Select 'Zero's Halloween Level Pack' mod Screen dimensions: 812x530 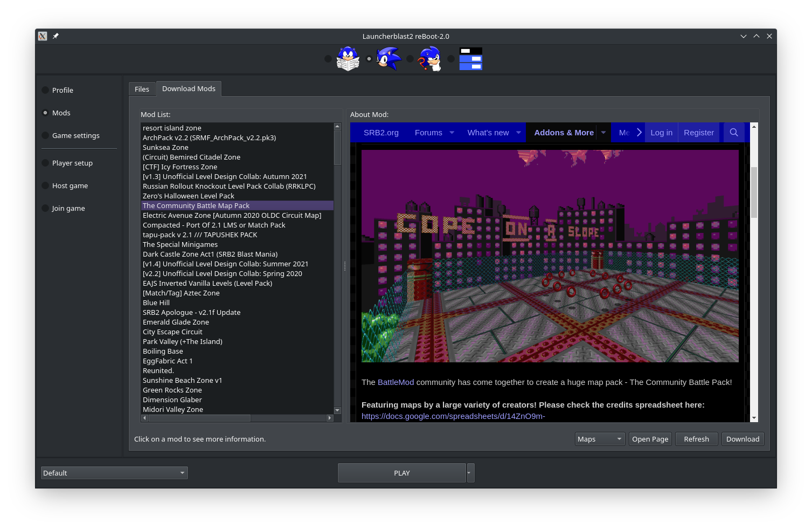coord(237,196)
